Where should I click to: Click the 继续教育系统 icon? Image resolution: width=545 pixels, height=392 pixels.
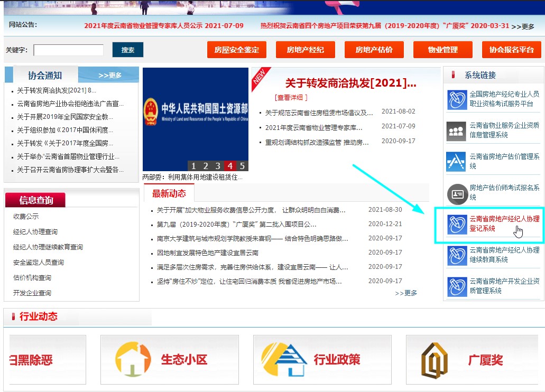457,256
